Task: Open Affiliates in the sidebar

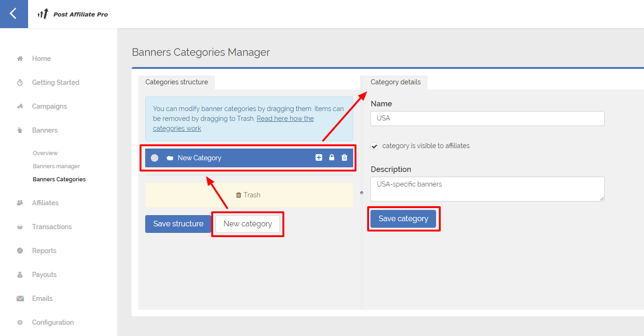Action: click(45, 203)
